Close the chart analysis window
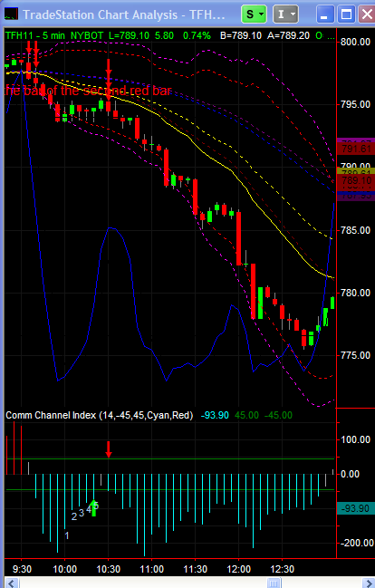 click(366, 14)
